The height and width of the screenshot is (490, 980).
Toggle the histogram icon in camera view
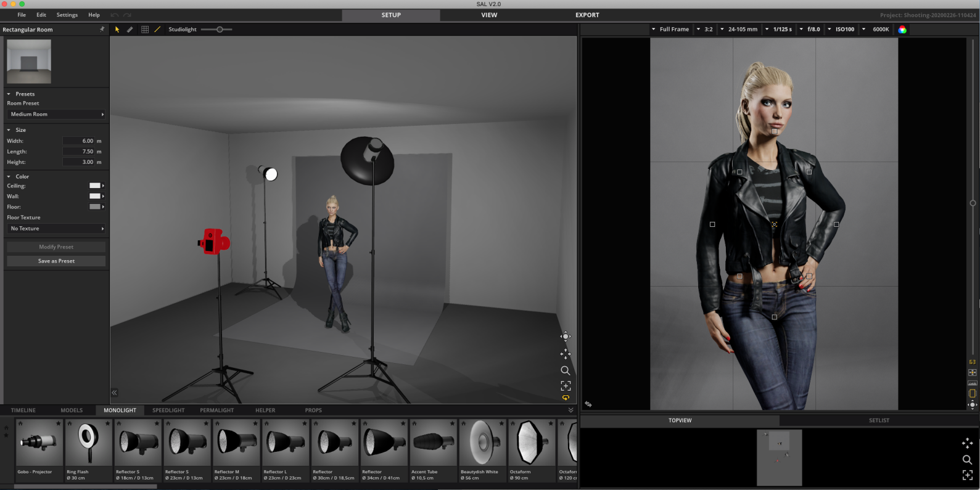coord(973,383)
